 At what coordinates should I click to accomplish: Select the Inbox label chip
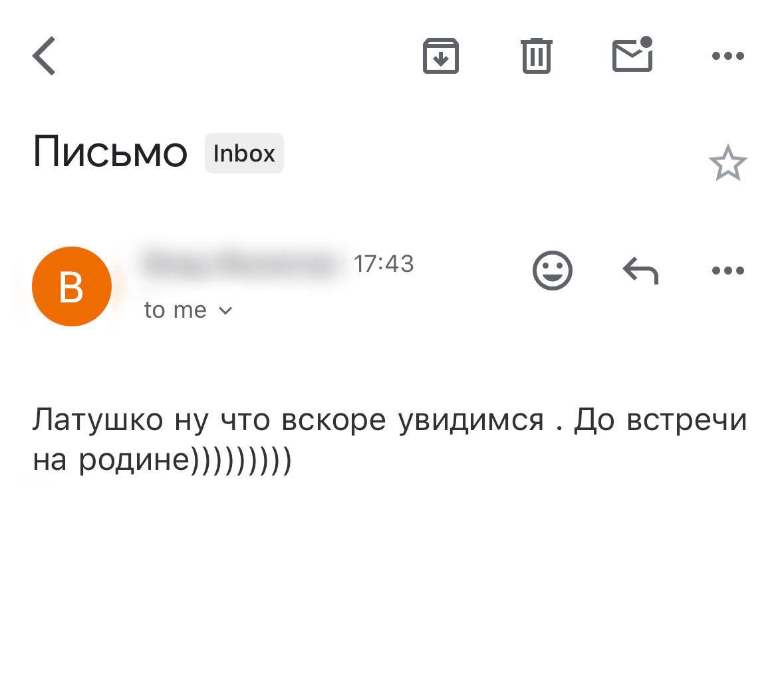click(243, 153)
